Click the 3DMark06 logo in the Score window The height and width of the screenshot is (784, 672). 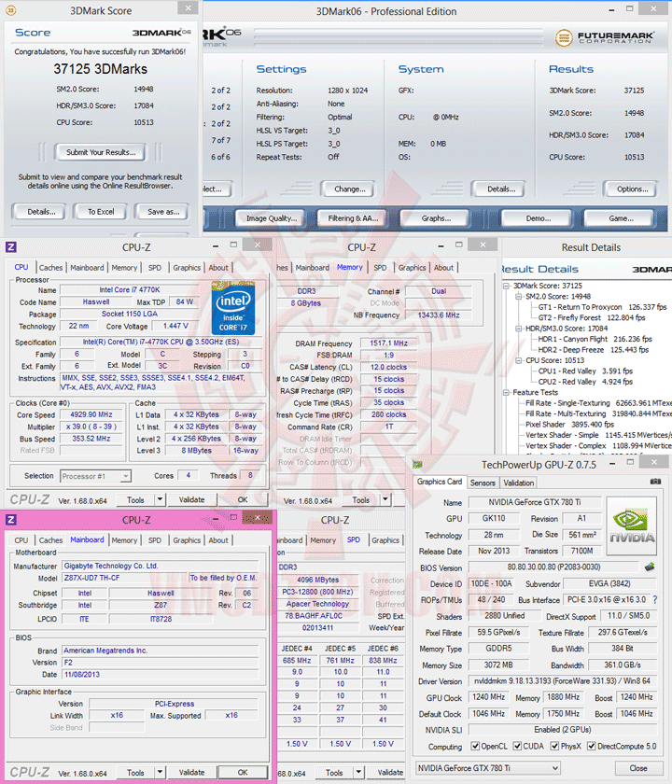click(x=161, y=33)
